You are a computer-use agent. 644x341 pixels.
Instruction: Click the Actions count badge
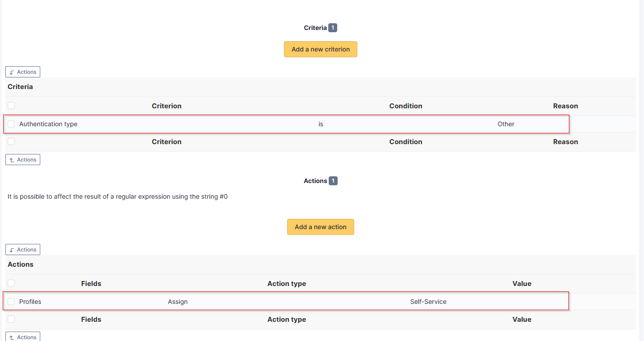point(333,181)
